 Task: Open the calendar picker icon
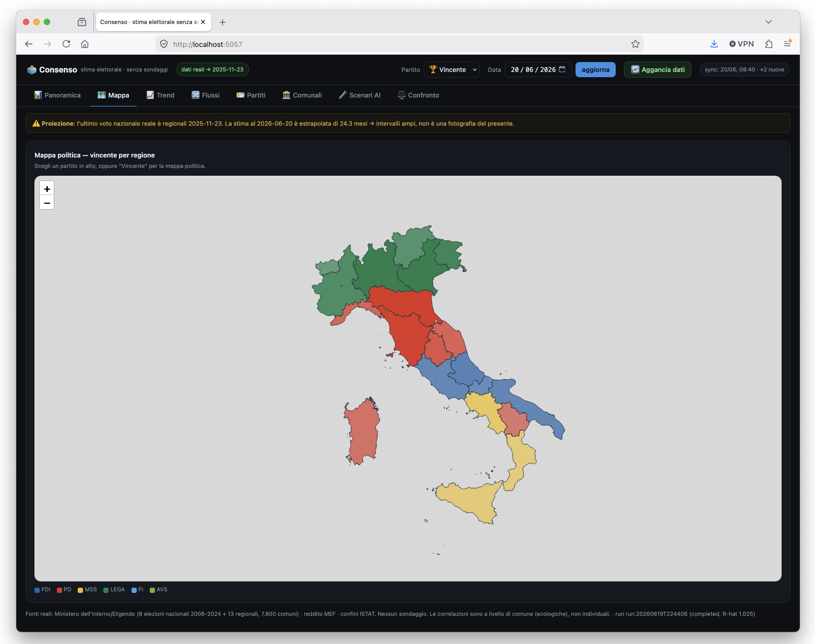[562, 69]
